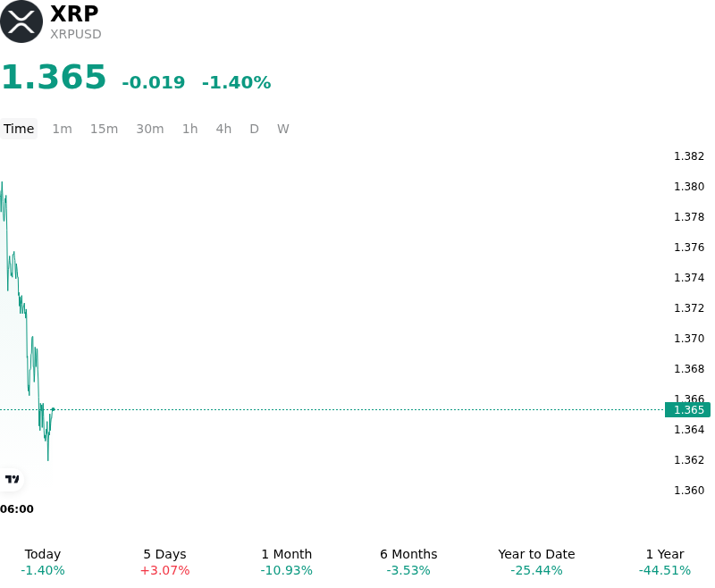Switch to the 15m interval
The height and width of the screenshot is (588, 715).
(x=104, y=129)
